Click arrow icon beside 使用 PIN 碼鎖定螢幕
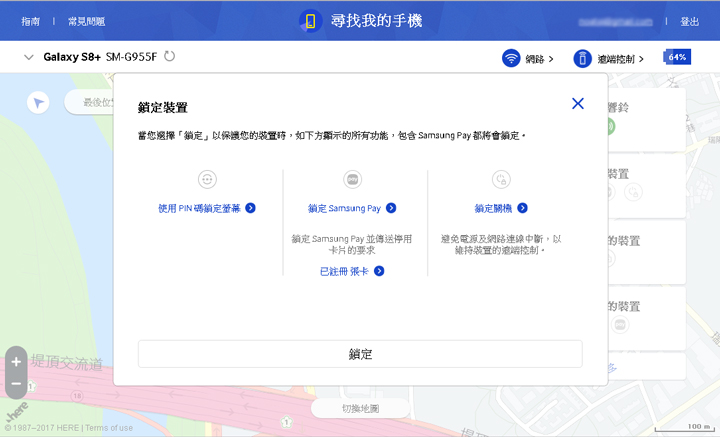The height and width of the screenshot is (437, 720). (x=250, y=208)
